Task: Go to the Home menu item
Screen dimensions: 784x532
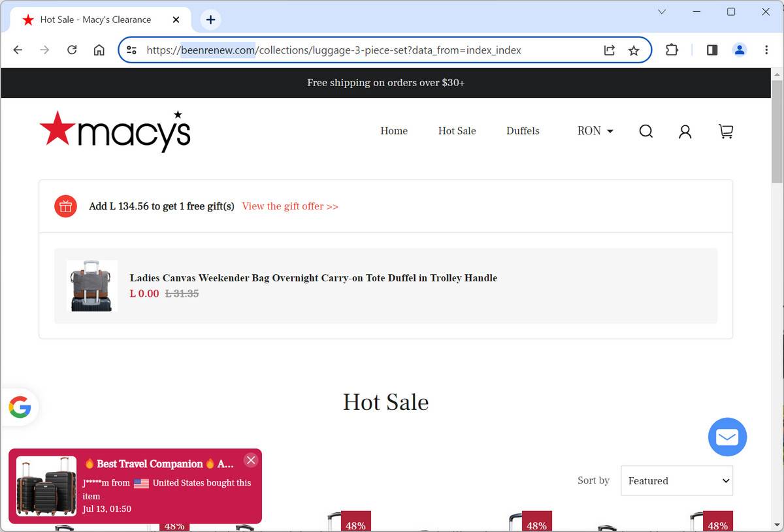Action: point(394,131)
